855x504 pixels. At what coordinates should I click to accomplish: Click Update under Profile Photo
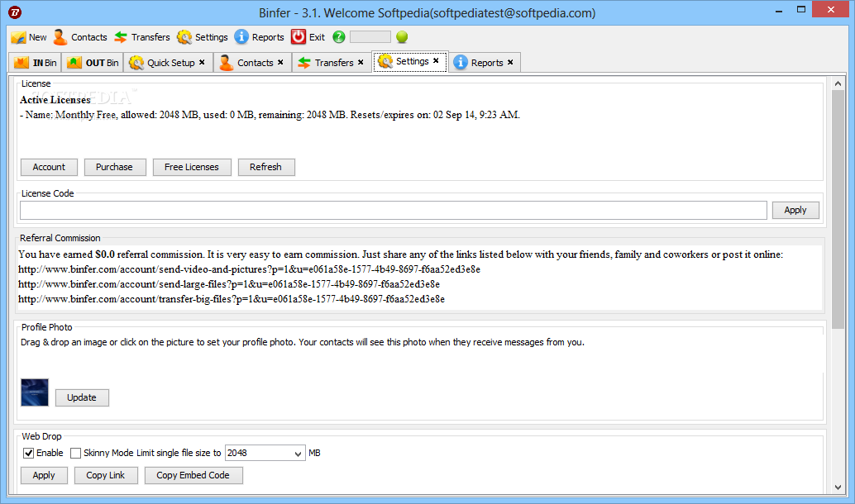(82, 397)
